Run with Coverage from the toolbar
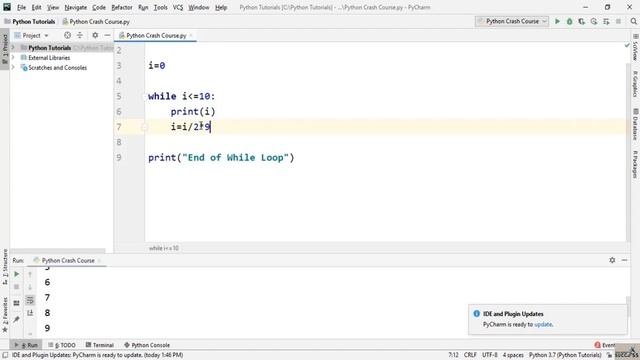Screen dimensions: 640x360 (582, 21)
